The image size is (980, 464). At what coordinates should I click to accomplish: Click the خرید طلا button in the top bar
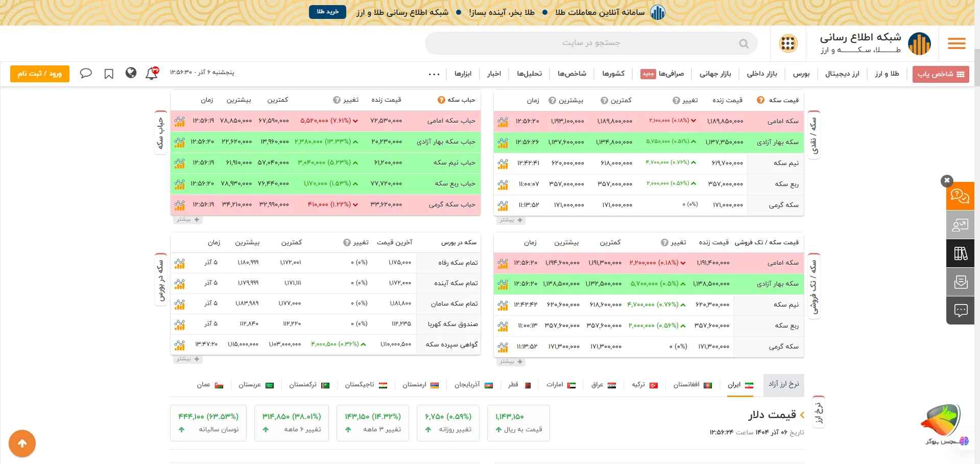pyautogui.click(x=327, y=12)
